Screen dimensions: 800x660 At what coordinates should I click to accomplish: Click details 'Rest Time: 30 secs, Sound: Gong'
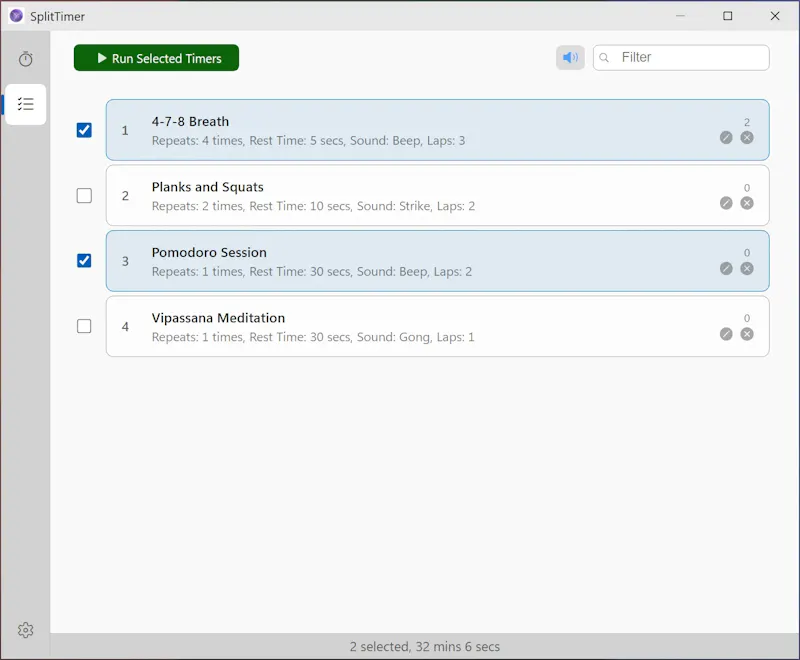tap(340, 337)
